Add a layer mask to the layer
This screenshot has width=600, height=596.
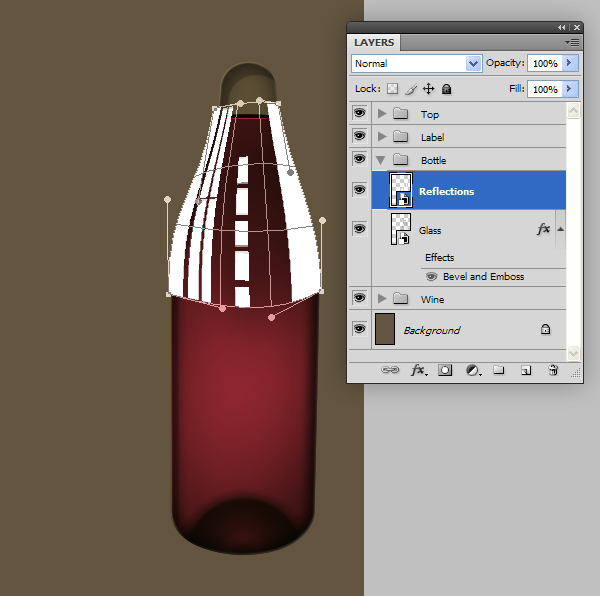click(445, 370)
